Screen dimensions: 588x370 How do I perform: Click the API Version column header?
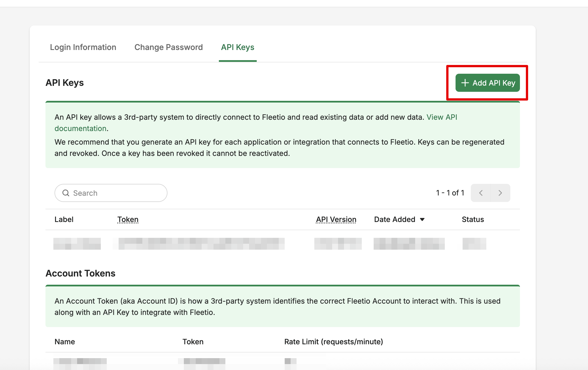pyautogui.click(x=336, y=219)
